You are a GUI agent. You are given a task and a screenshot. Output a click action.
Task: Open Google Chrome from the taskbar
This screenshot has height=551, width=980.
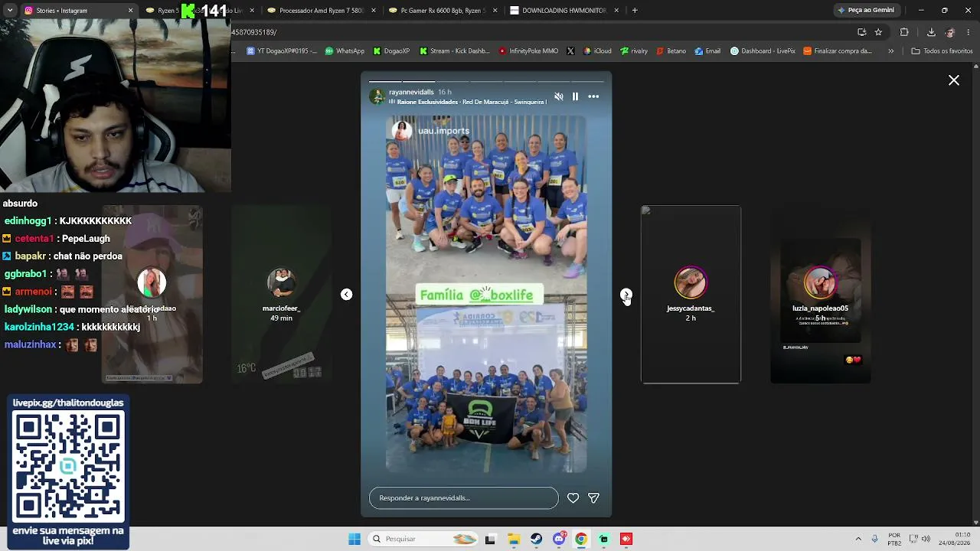tap(581, 539)
